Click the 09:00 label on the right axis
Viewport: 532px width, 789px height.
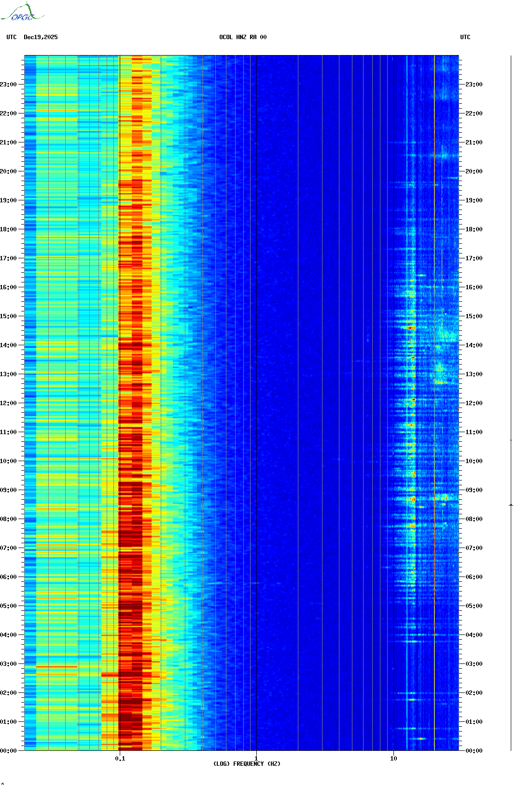474,490
